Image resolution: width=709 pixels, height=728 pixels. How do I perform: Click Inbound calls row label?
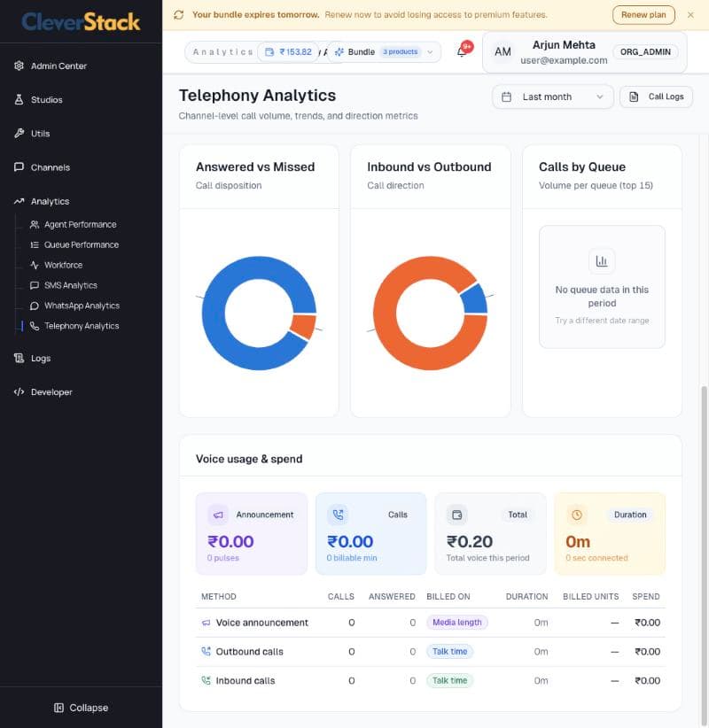[245, 681]
